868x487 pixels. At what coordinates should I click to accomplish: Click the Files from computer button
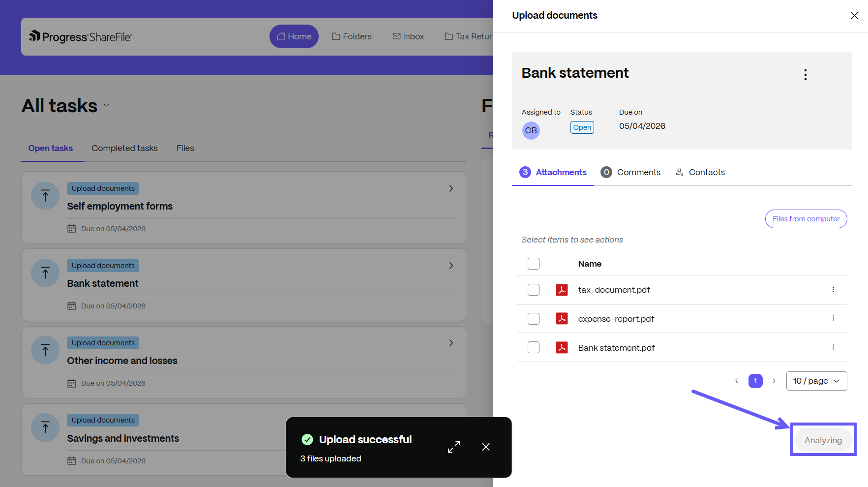pos(806,219)
